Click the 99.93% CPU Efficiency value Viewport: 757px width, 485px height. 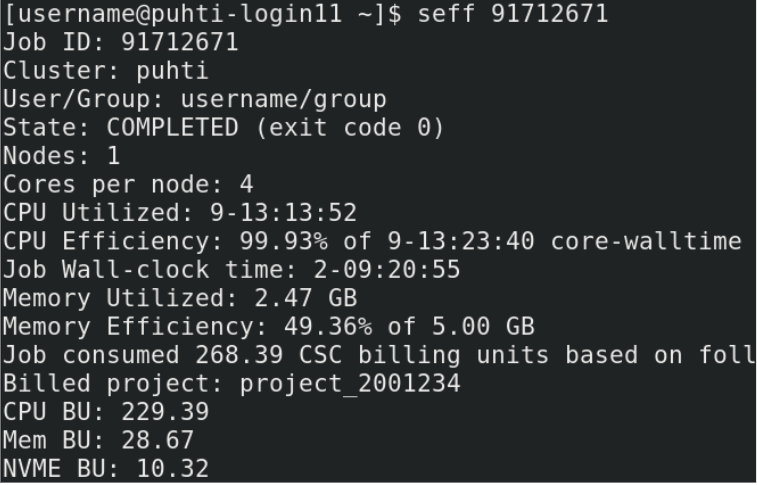(x=283, y=241)
